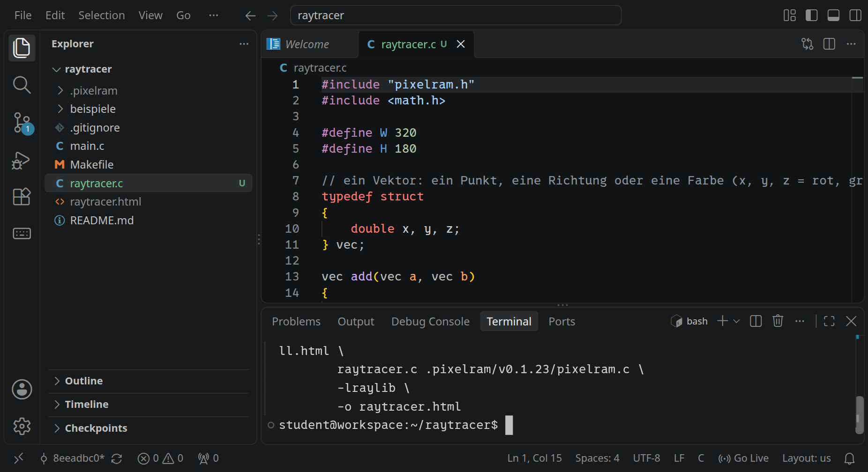Open the Makefile
Screen dimensions: 868x472
tap(148, 164)
